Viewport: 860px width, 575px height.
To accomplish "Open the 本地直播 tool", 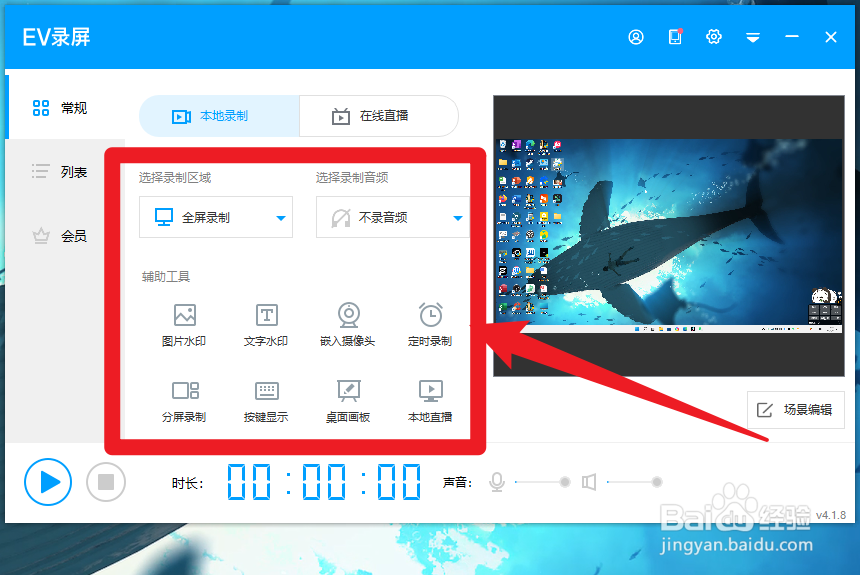I will coord(430,401).
